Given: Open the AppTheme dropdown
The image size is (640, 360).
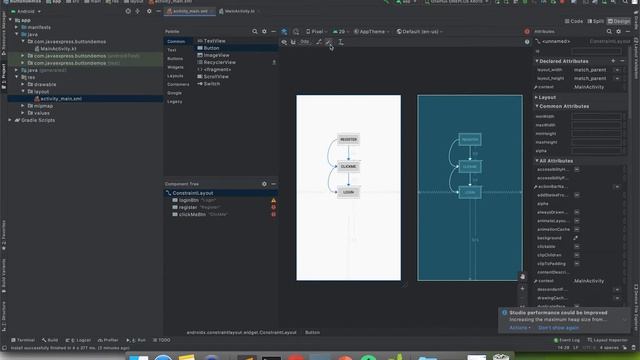Looking at the screenshot, I should coord(371,31).
